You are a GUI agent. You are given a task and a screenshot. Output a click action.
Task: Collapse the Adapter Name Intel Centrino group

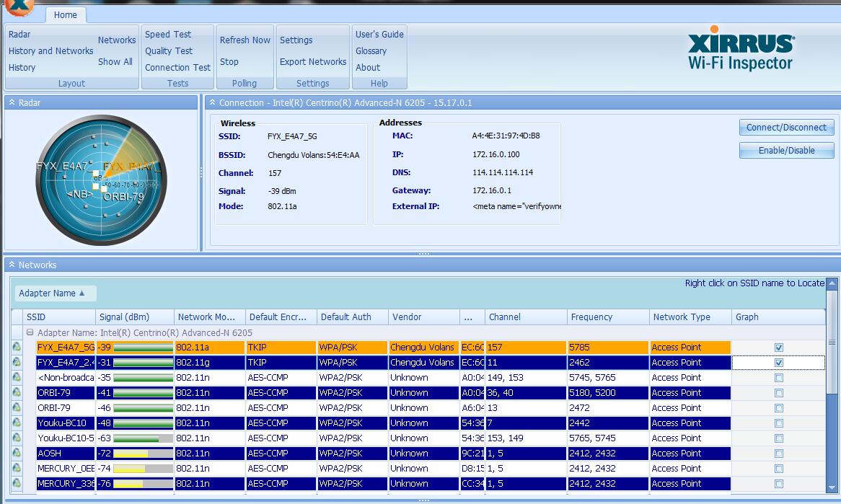tap(30, 333)
